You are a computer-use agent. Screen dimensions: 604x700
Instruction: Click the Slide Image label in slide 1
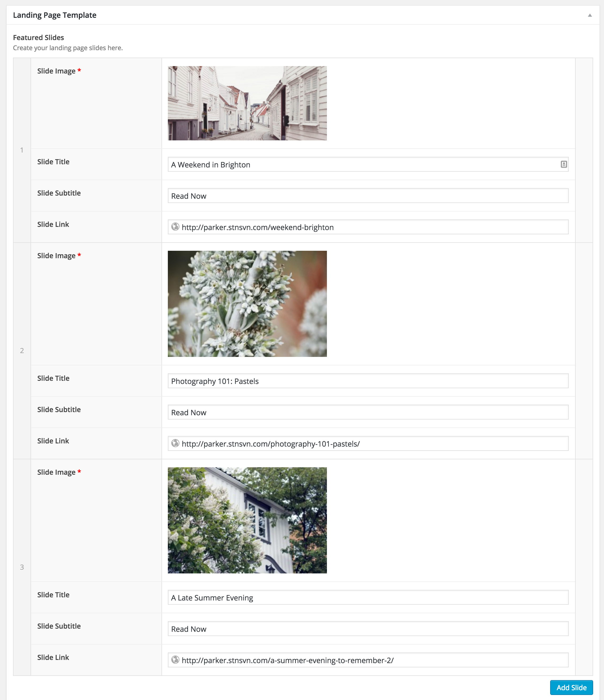tap(59, 71)
